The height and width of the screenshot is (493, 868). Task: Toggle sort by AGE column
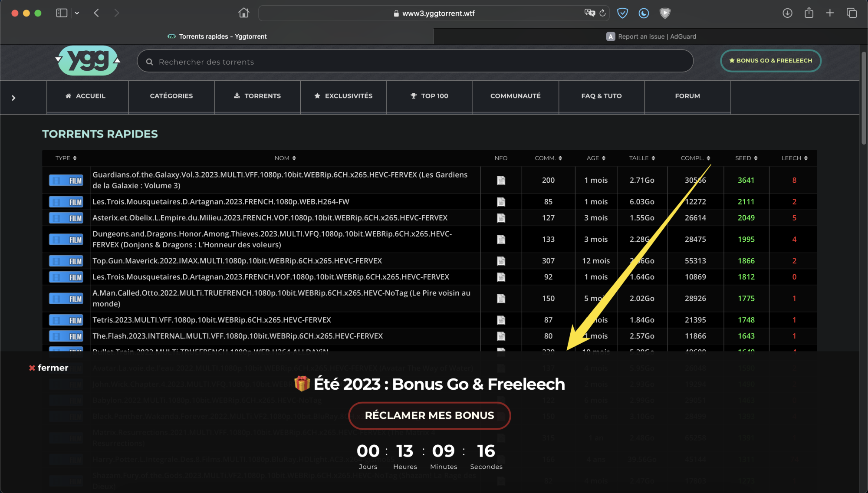pyautogui.click(x=596, y=158)
